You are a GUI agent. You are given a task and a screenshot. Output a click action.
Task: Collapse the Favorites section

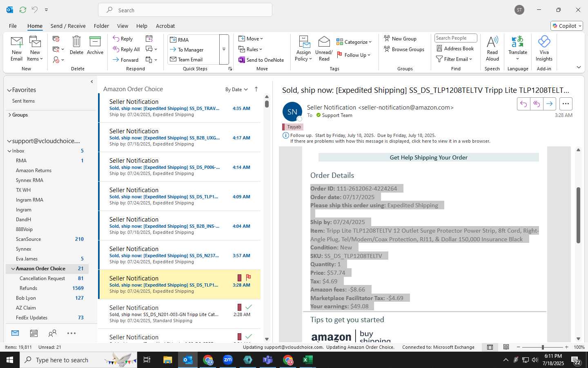pos(9,90)
